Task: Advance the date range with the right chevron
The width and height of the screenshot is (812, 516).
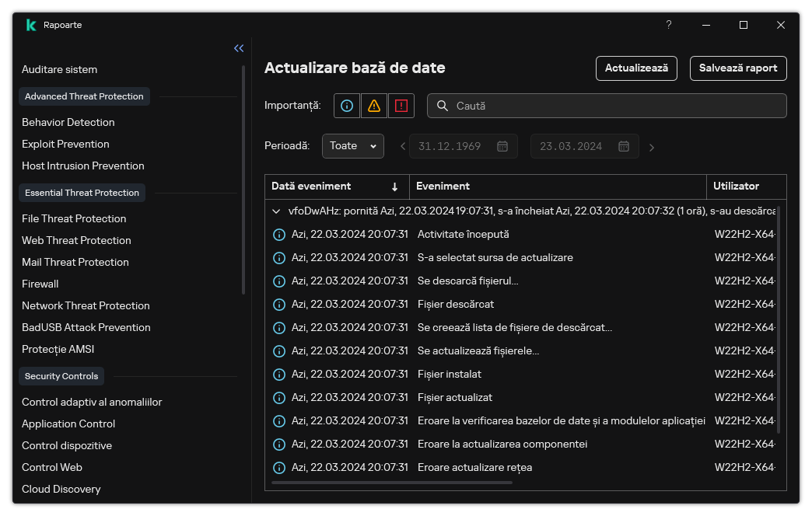Action: point(652,146)
